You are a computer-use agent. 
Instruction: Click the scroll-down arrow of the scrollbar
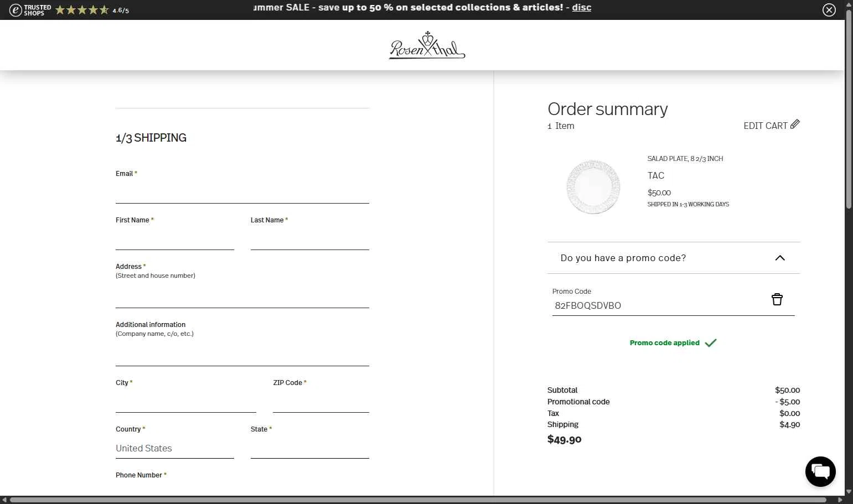pyautogui.click(x=849, y=491)
